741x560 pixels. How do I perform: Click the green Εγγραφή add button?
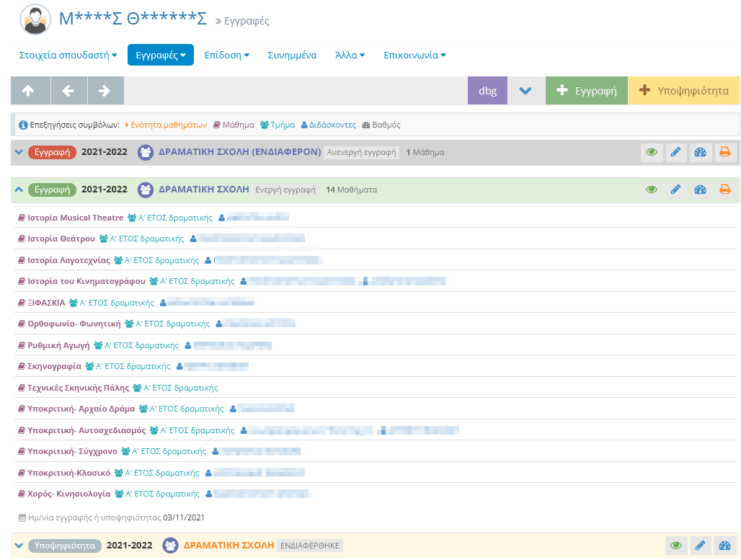(x=587, y=91)
